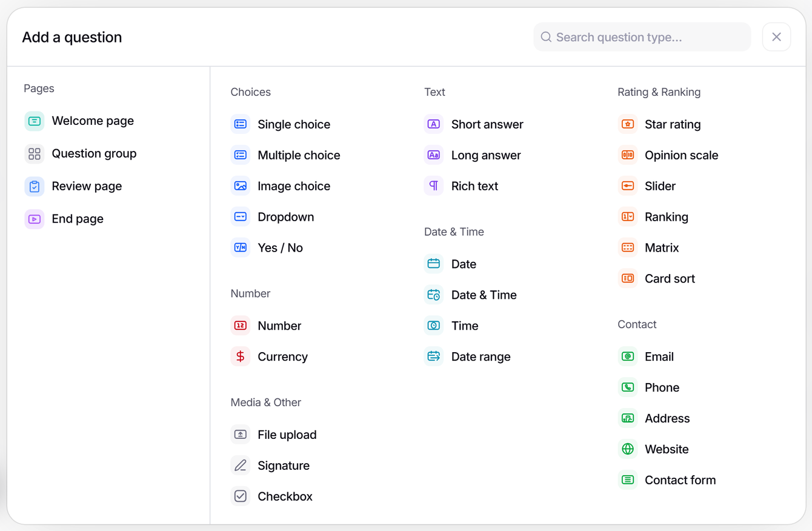Viewport: 812px width, 531px height.
Task: Choose the Dropdown question type
Action: [x=273, y=217]
